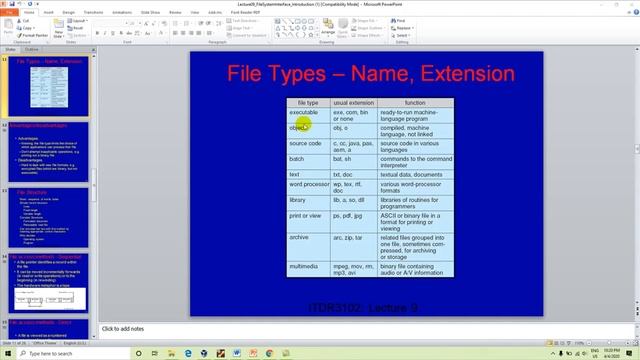This screenshot has height=360, width=640.
Task: Open Word from the taskbar
Action: tap(237, 353)
